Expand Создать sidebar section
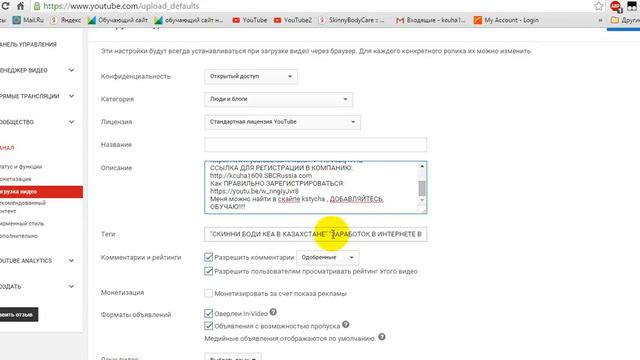The width and height of the screenshot is (640, 360). [71, 286]
